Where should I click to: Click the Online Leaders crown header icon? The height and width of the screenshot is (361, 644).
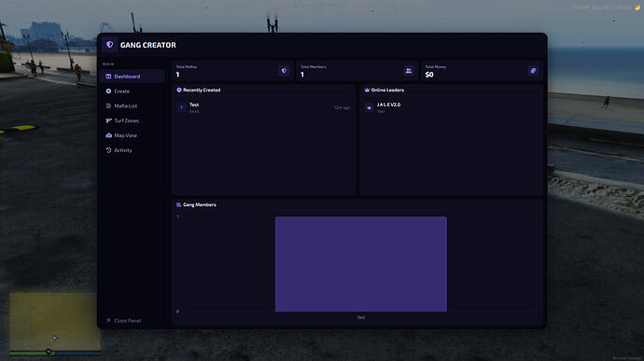click(367, 90)
